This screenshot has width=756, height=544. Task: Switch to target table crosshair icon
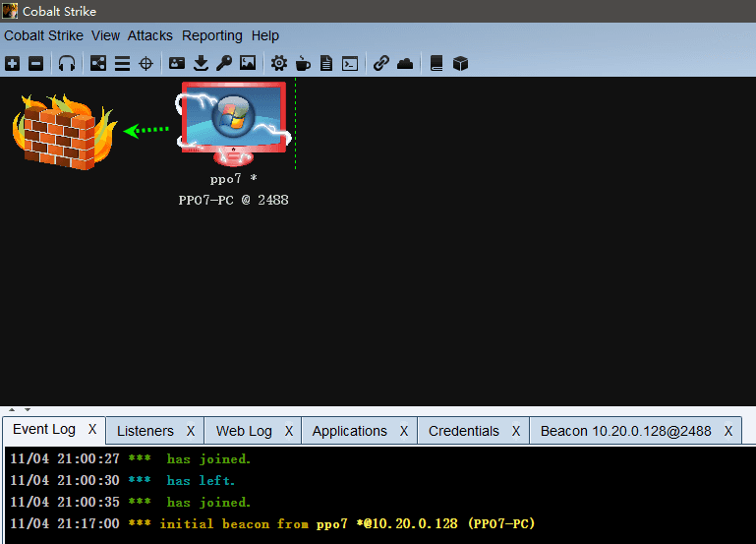point(145,63)
